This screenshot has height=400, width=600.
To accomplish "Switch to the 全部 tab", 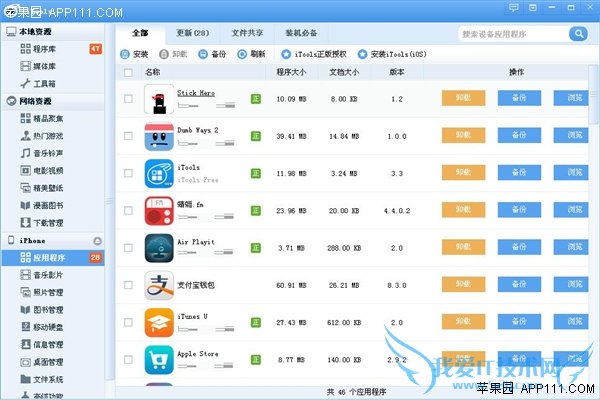I will [x=140, y=33].
